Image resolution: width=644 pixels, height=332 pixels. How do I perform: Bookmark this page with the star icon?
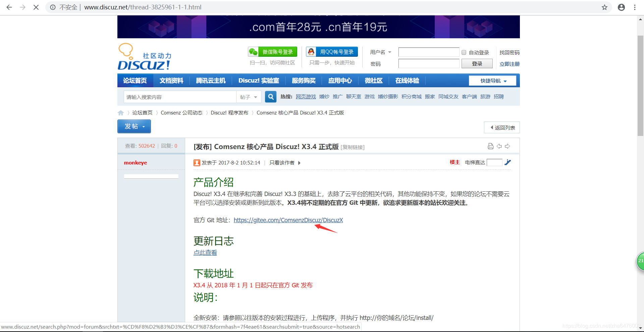click(x=604, y=7)
